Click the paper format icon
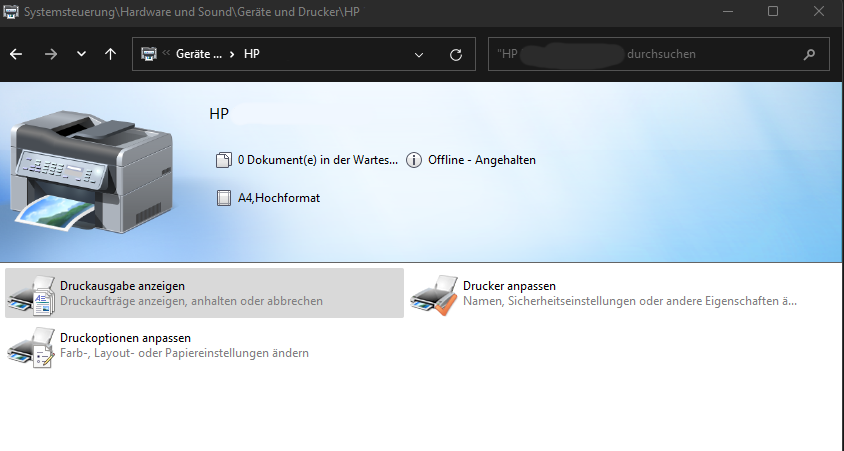The image size is (844, 451). tap(223, 198)
